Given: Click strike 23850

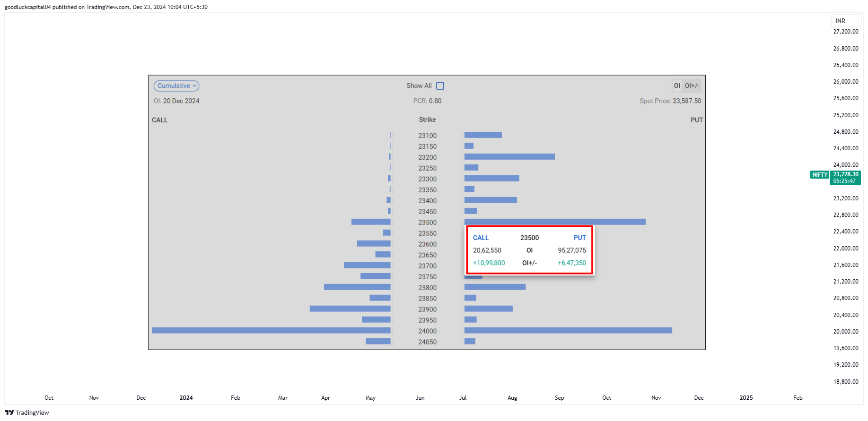Looking at the screenshot, I should click(427, 299).
